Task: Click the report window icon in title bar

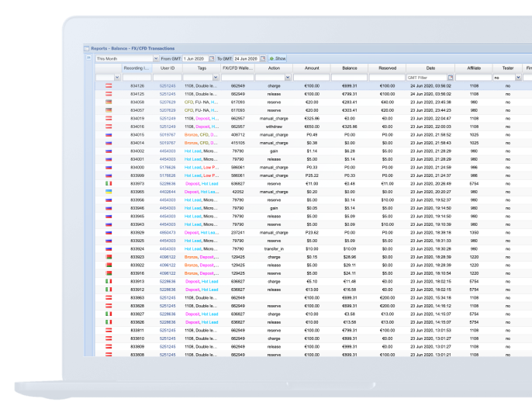Action: (87, 49)
